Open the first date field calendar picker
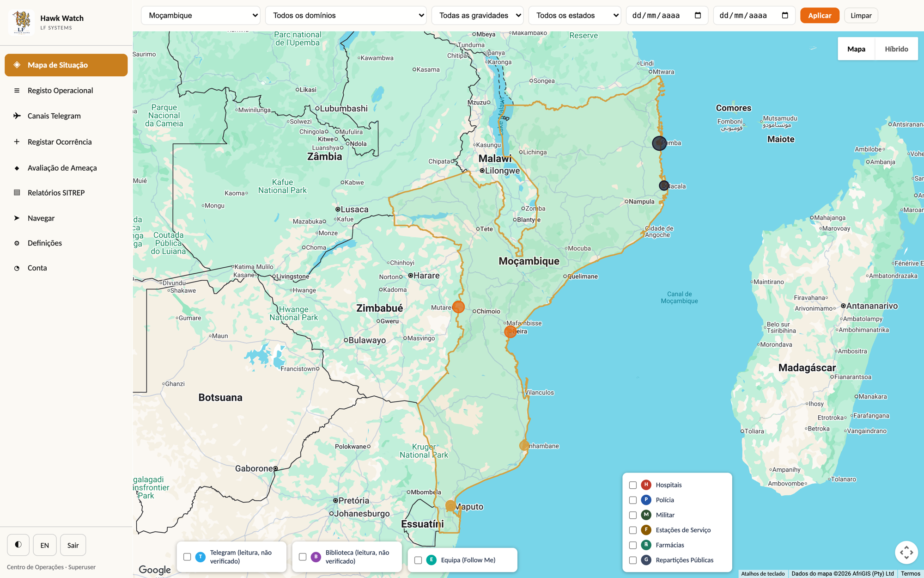Image resolution: width=924 pixels, height=578 pixels. (x=698, y=15)
